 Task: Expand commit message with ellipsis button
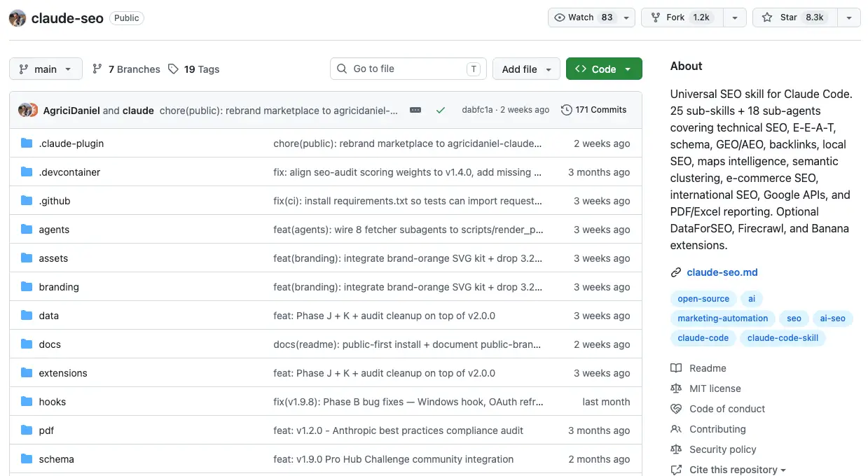coord(415,110)
